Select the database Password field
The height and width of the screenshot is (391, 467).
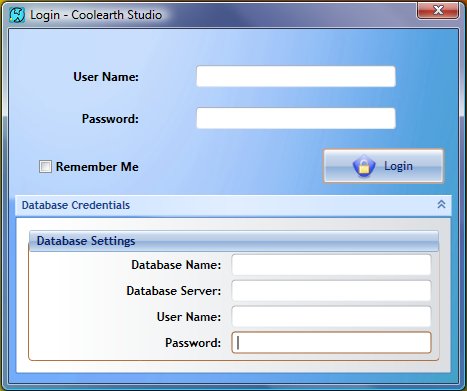[x=331, y=342]
